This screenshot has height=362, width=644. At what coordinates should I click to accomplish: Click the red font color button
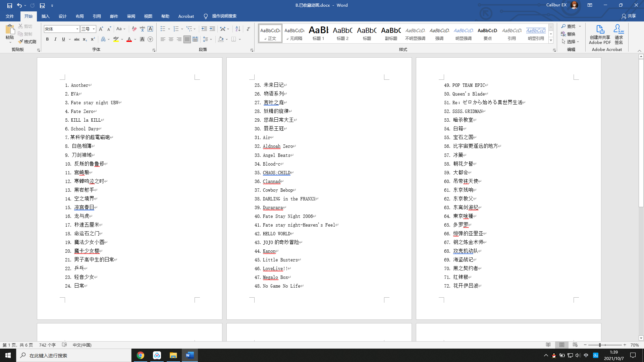coord(129,40)
